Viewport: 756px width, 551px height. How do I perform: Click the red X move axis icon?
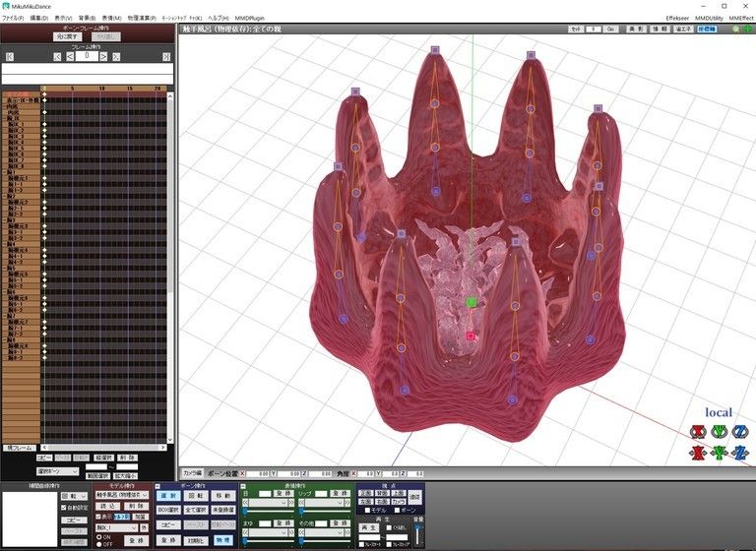698,453
